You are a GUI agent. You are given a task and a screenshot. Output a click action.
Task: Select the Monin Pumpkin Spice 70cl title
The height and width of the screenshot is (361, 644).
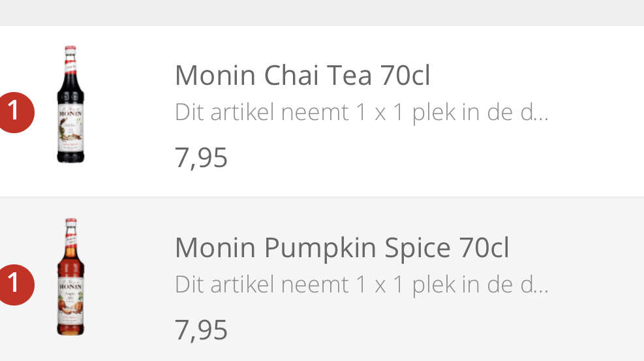pos(342,247)
